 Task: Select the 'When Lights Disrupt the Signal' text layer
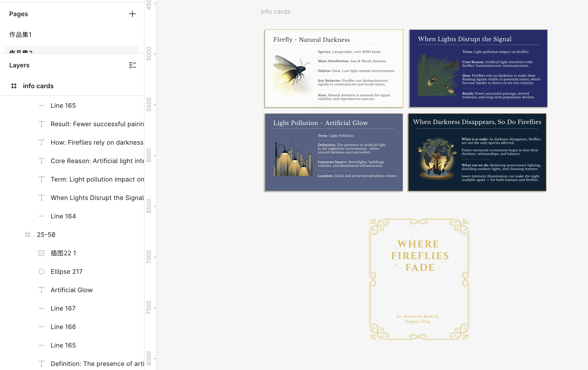tap(97, 198)
